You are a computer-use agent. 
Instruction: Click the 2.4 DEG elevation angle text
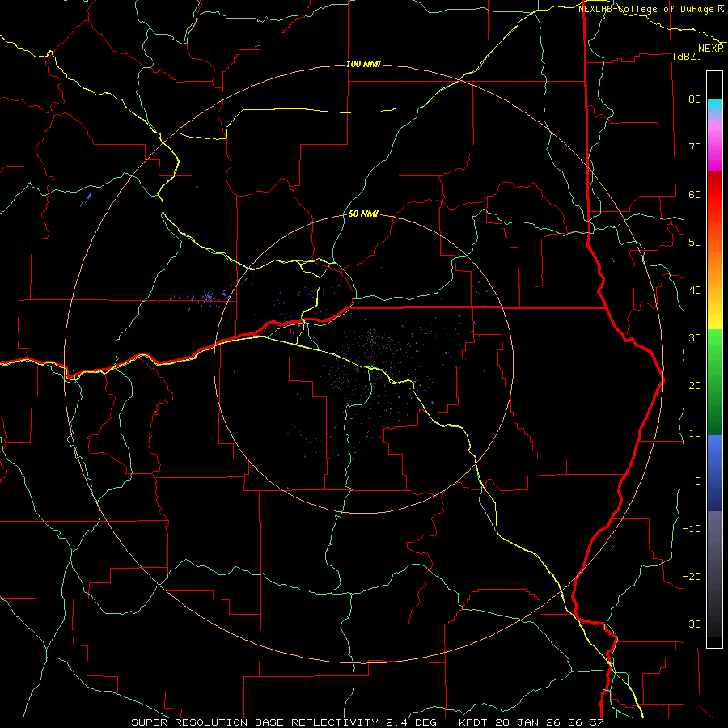tap(413, 722)
